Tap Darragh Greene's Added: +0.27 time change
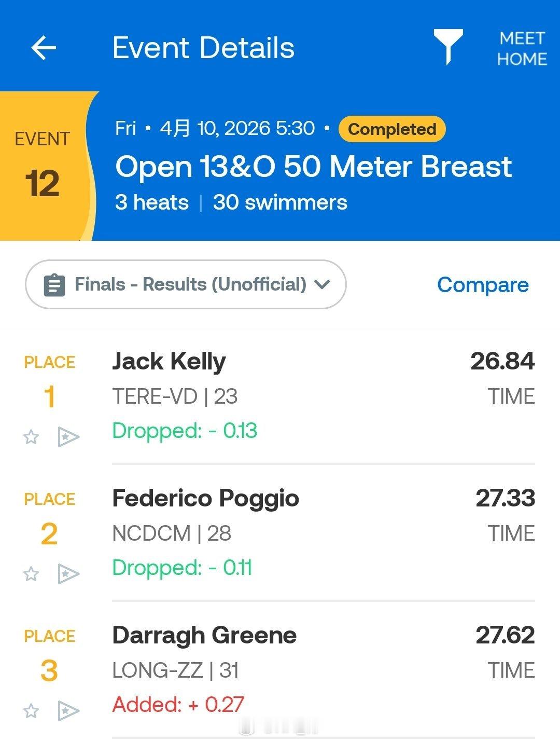 (178, 705)
